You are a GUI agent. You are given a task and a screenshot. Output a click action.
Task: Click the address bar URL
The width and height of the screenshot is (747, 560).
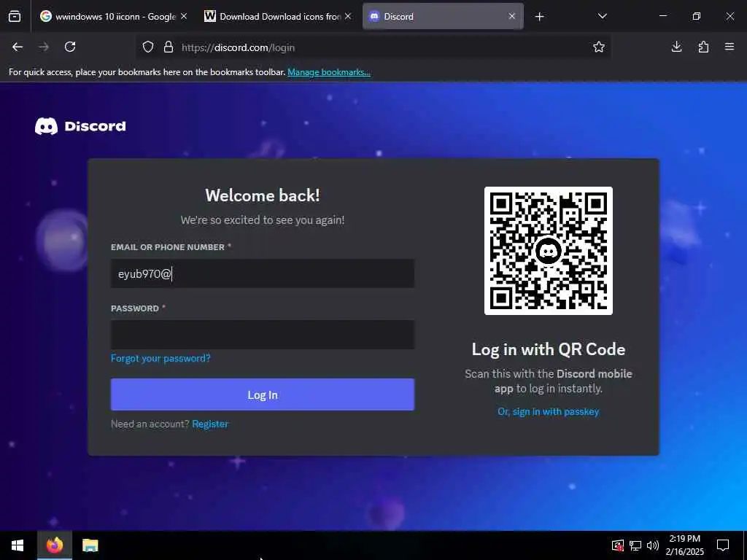point(239,47)
